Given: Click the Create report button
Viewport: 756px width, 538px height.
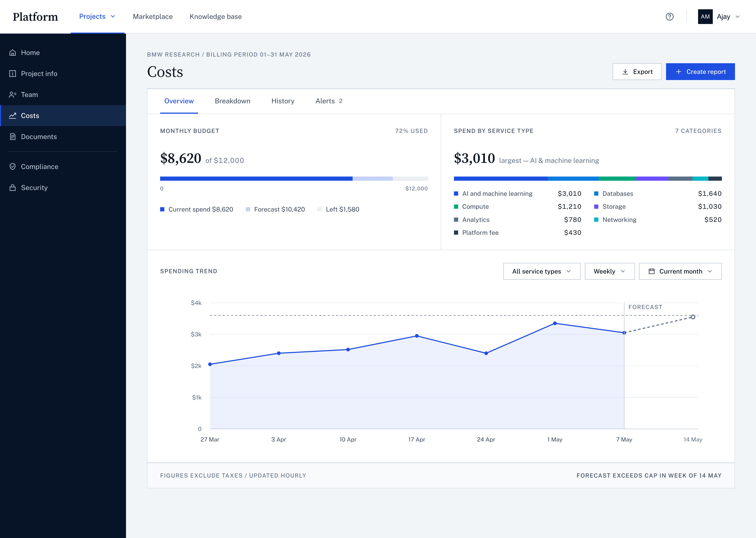Looking at the screenshot, I should tap(700, 72).
